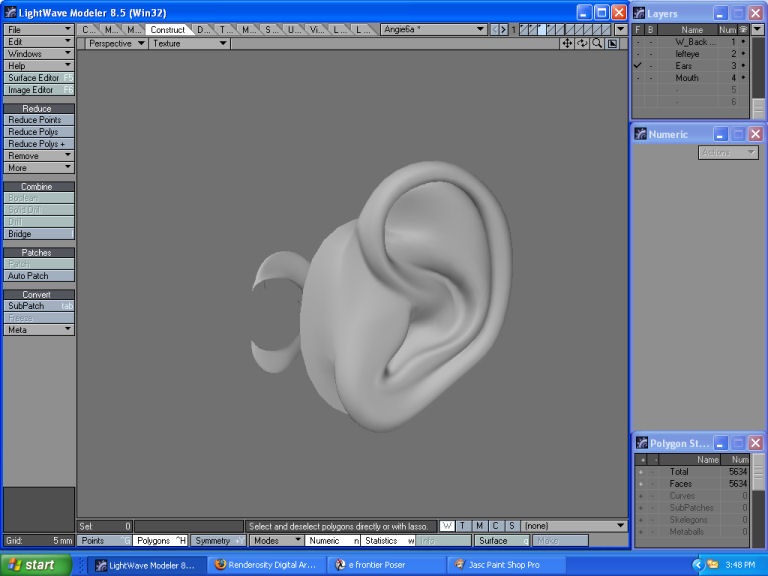This screenshot has width=768, height=576.
Task: Select the W weight map button
Action: pos(448,526)
